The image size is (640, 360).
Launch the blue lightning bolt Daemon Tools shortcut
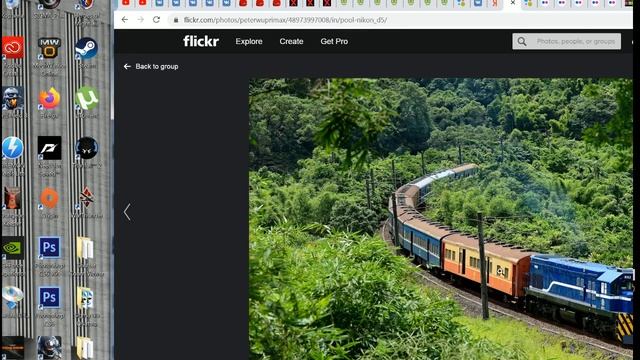[x=13, y=148]
